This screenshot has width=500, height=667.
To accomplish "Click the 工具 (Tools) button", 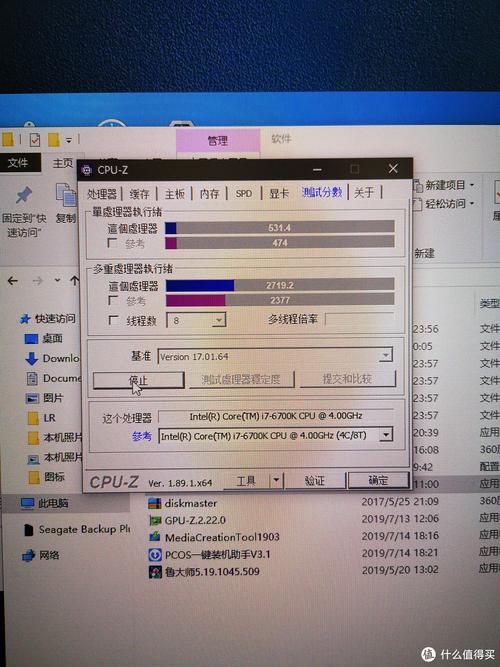I will (x=246, y=481).
